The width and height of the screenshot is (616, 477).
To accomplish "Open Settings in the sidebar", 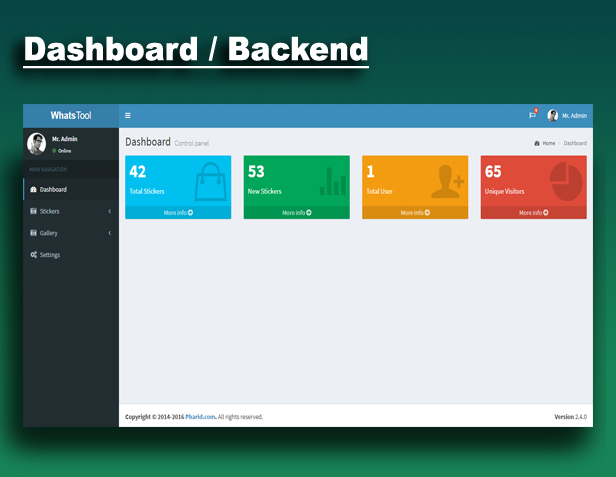I will (x=71, y=255).
